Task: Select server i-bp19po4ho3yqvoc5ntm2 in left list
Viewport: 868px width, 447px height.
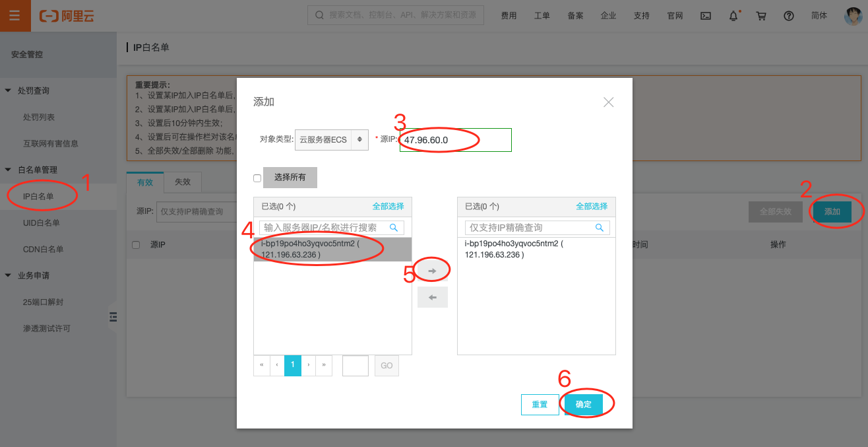Action: pyautogui.click(x=332, y=250)
